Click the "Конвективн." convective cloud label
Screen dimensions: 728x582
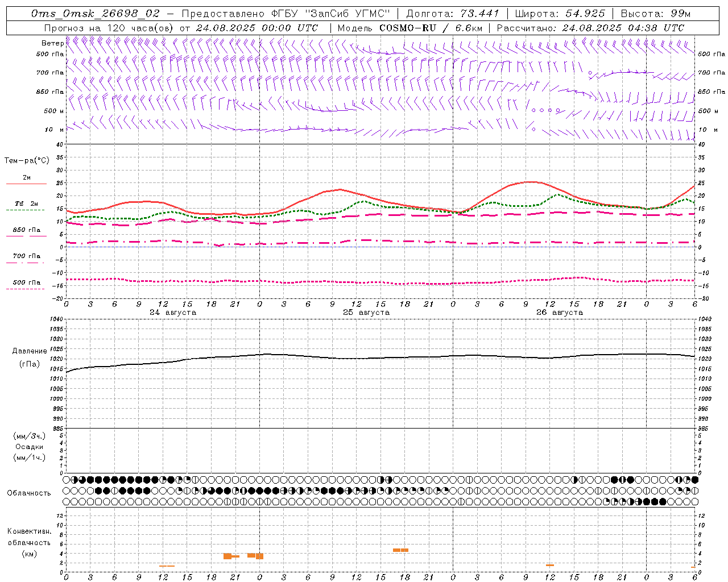click(x=30, y=531)
